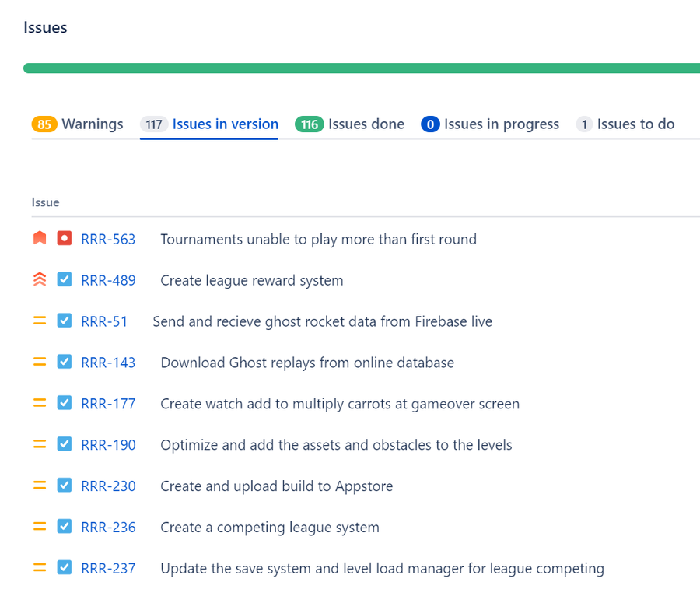The height and width of the screenshot is (596, 700).
Task: Click the medium priority icon for RRR-236
Action: click(x=40, y=526)
